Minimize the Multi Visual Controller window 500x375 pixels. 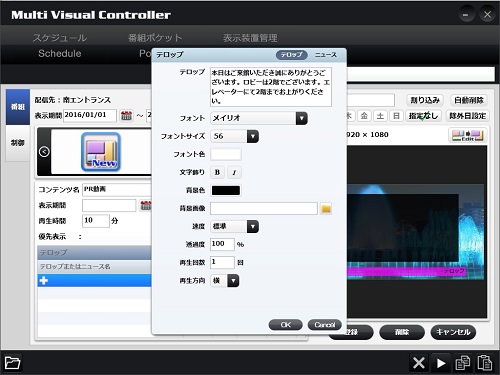[x=466, y=15]
